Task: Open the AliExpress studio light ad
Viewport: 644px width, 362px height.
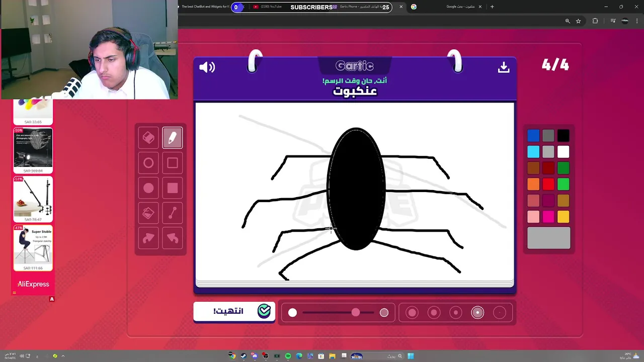Action: click(x=33, y=150)
